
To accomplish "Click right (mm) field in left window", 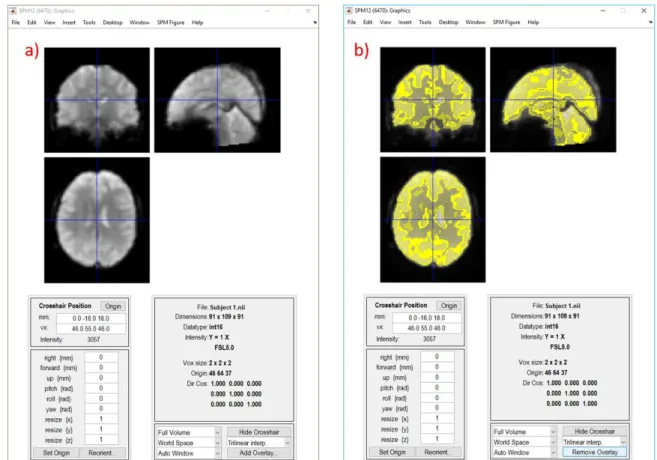I will coord(101,357).
